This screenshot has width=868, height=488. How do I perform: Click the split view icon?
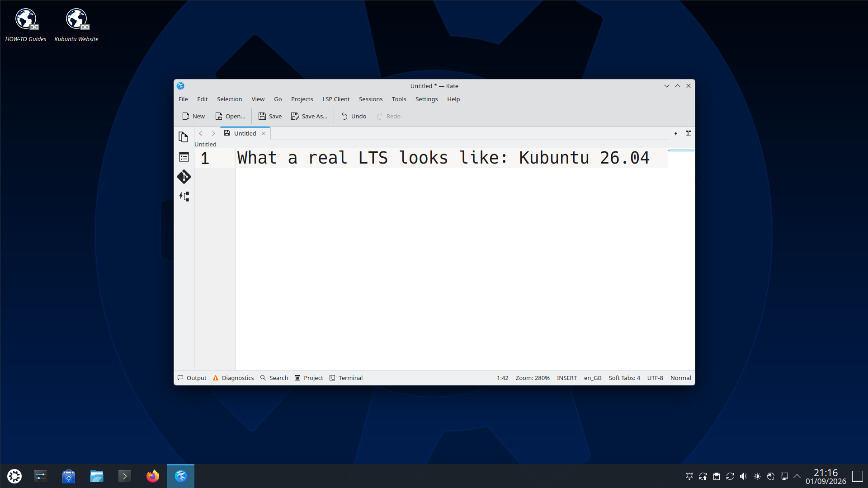689,133
